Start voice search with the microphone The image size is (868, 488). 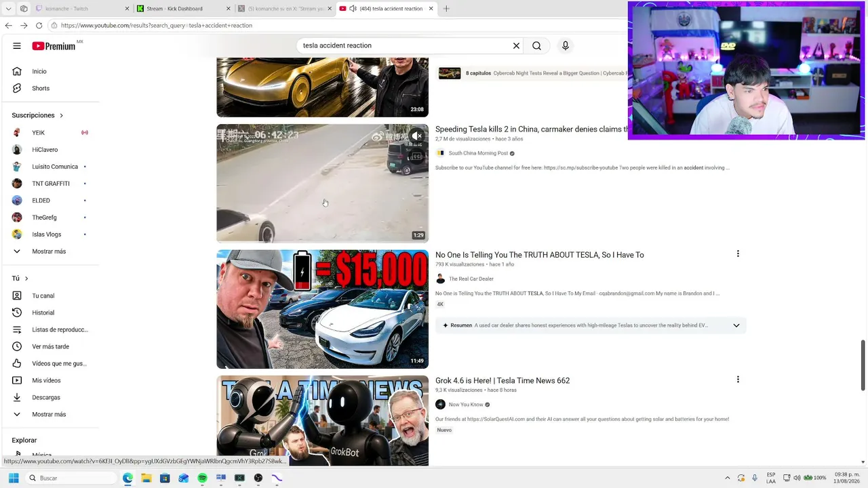(x=566, y=46)
